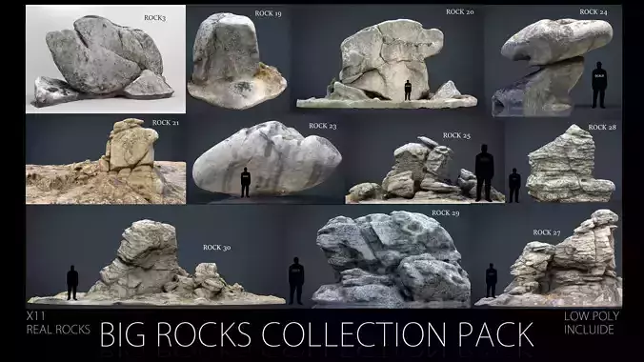This screenshot has width=644, height=362.
Task: Click the "ROCK 20" label text
Action: coord(460,12)
